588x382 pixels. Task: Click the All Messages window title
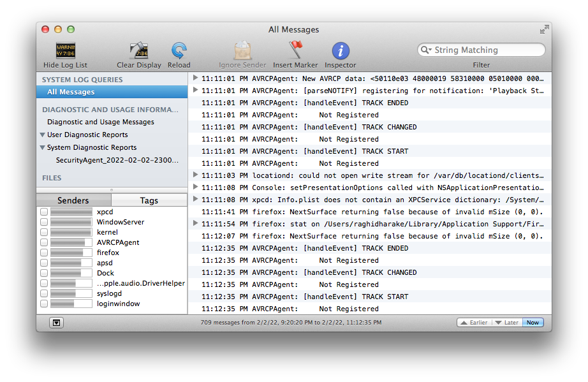(293, 29)
